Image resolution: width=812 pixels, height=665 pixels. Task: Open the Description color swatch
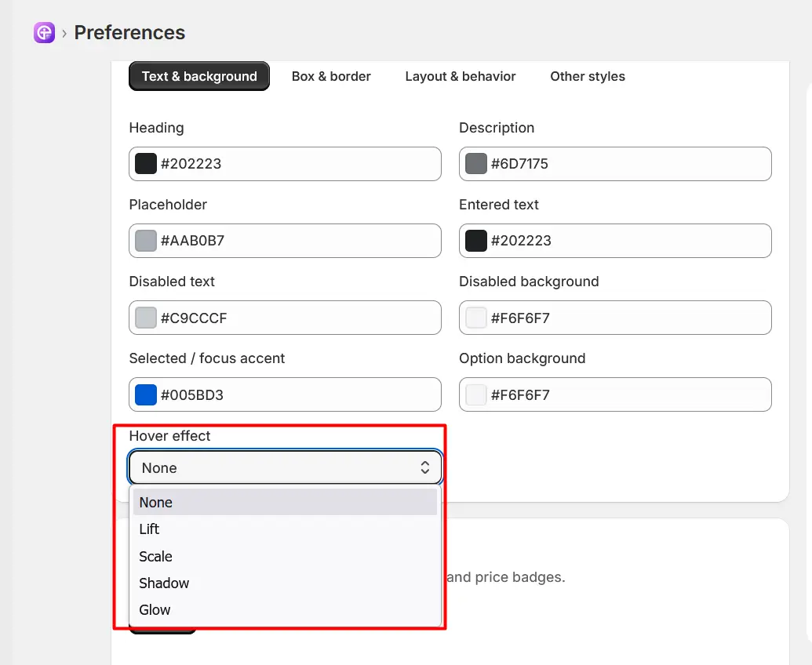click(x=476, y=164)
